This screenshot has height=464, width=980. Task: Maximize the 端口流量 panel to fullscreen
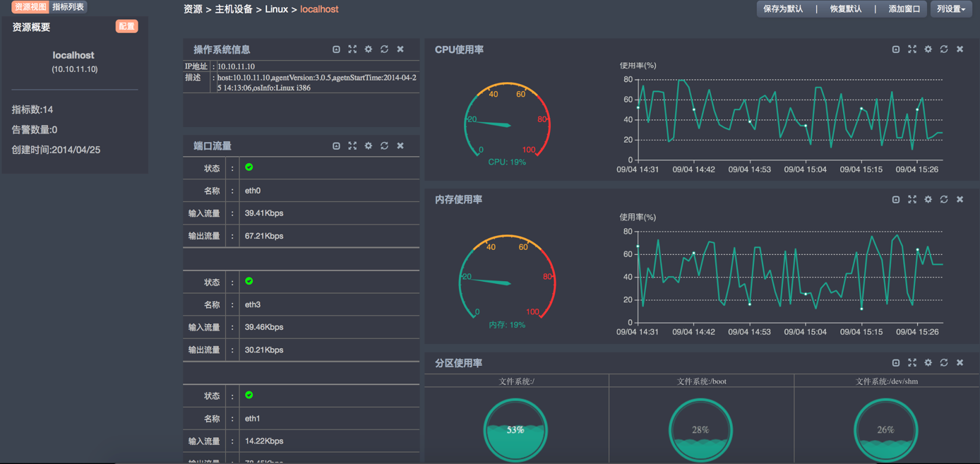pyautogui.click(x=352, y=145)
